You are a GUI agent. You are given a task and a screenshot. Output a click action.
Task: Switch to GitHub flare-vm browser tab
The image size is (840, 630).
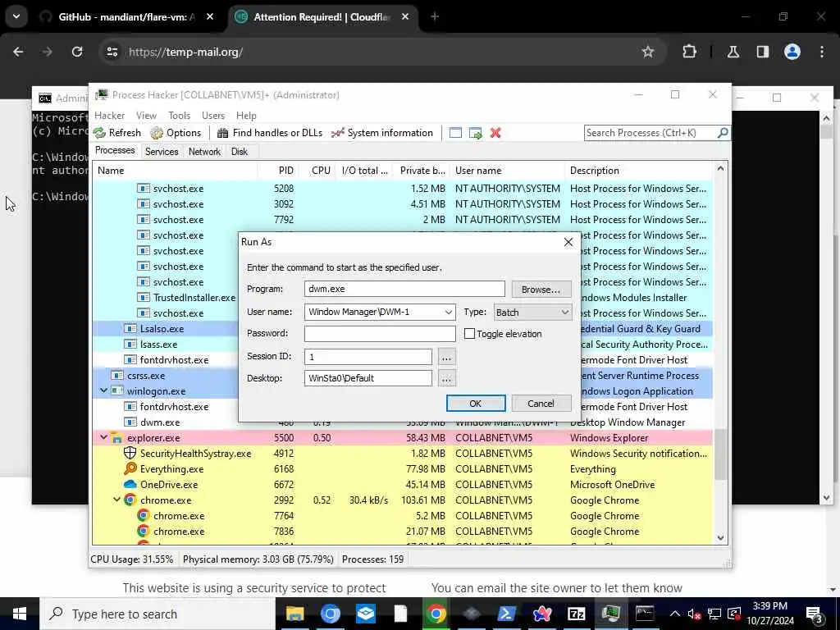126,17
